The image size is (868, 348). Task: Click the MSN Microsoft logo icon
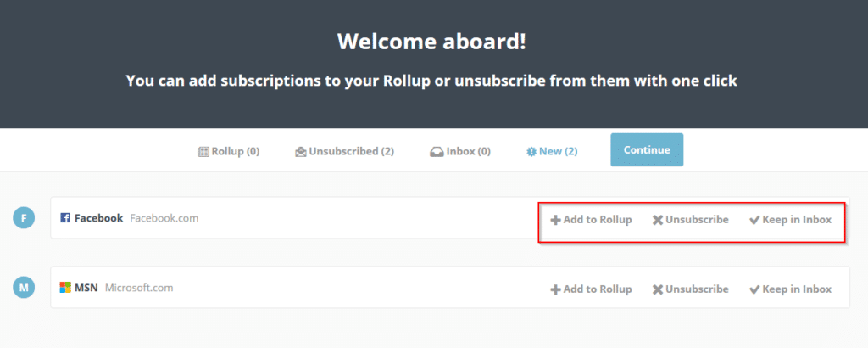(x=65, y=288)
